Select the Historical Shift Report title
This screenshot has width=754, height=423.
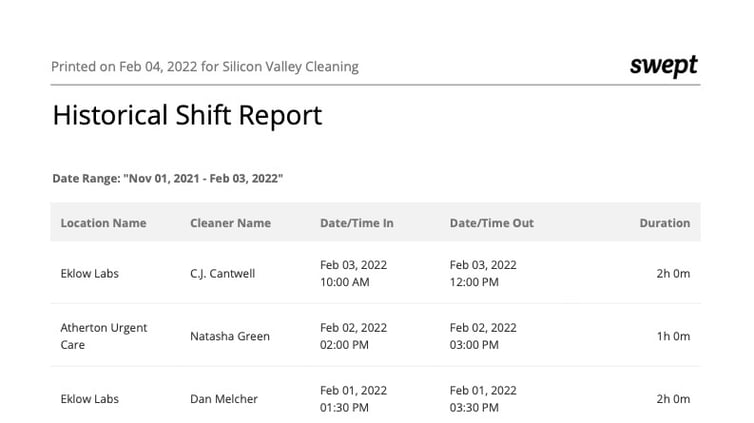(x=187, y=116)
